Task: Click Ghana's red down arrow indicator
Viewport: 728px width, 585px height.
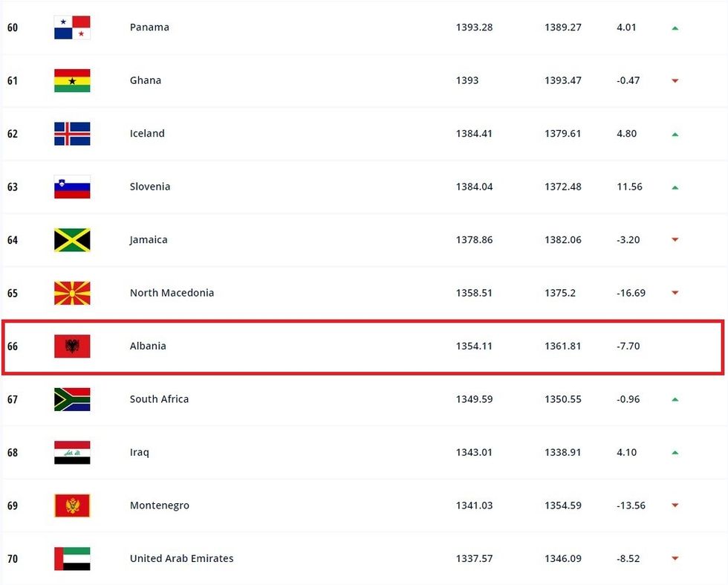Action: 675,81
